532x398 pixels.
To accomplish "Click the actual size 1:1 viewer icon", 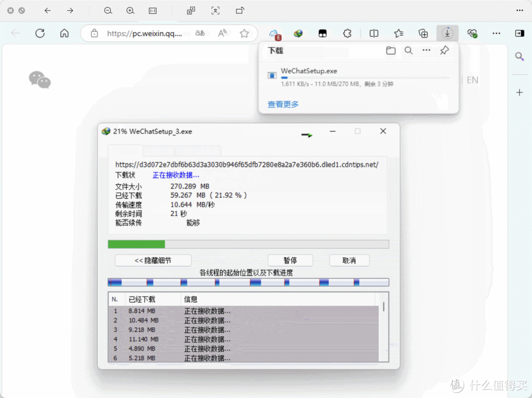I will pos(153,11).
